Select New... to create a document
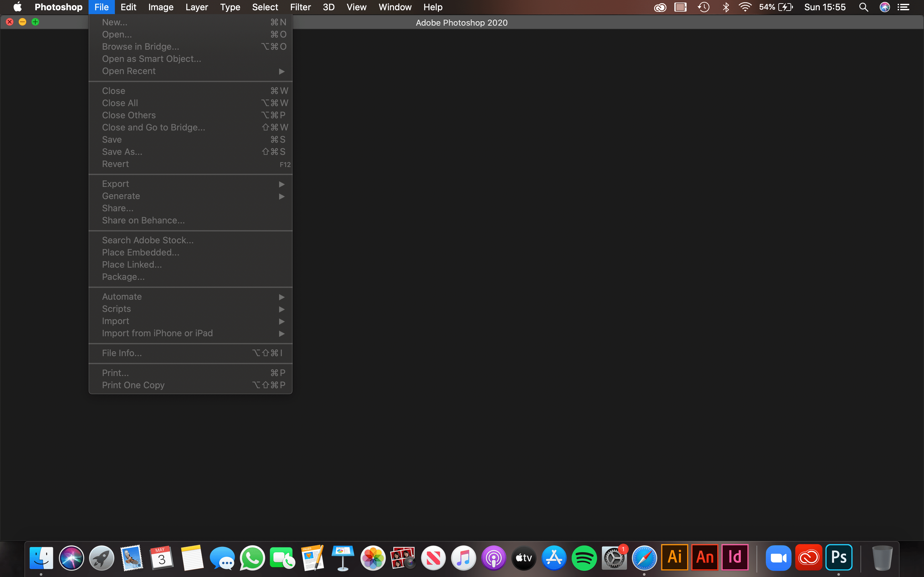Screen dimensions: 924x577 (x=115, y=22)
